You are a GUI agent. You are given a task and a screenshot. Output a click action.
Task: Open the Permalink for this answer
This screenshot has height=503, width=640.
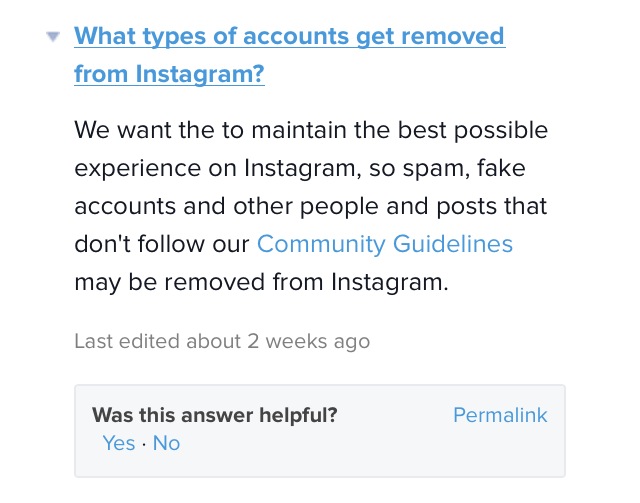tap(500, 415)
